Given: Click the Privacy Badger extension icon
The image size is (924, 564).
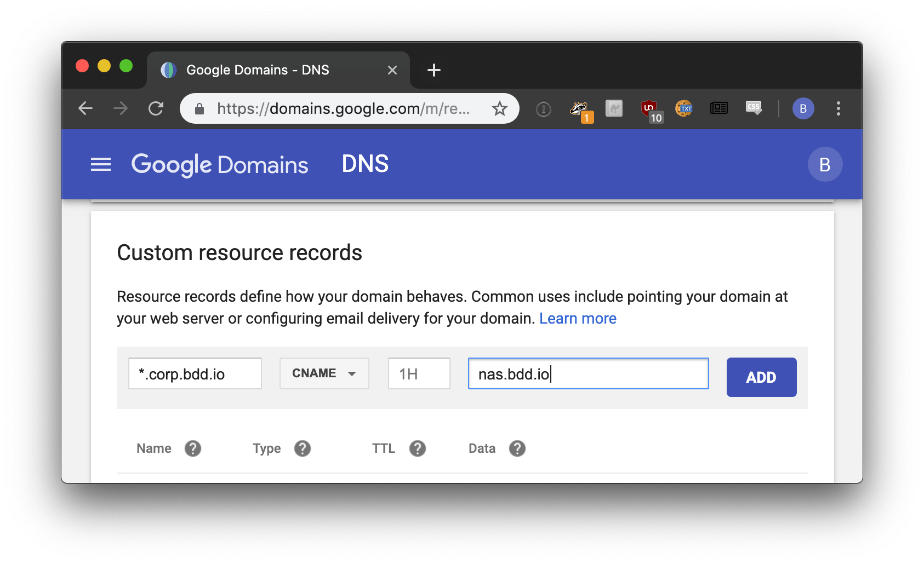Looking at the screenshot, I should [x=580, y=110].
